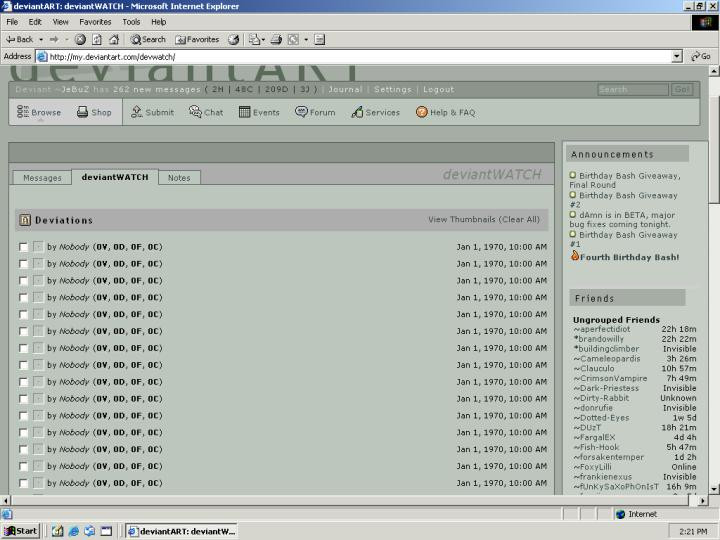Check the fifth deviation checkbox in list

tap(23, 315)
